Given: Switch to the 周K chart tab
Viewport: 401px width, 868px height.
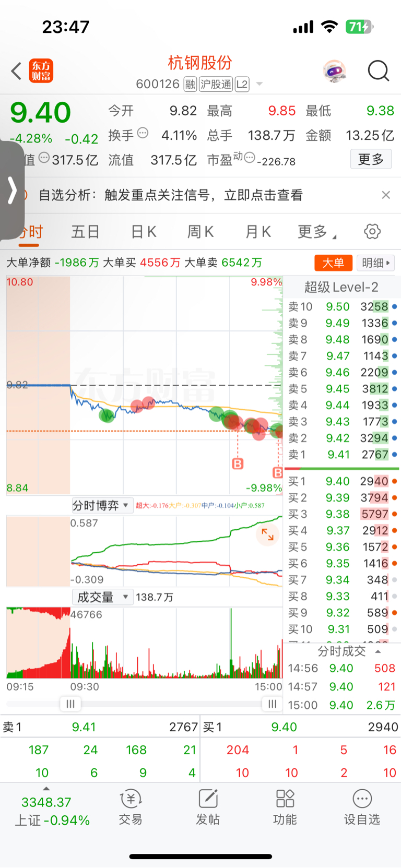Looking at the screenshot, I should click(200, 232).
